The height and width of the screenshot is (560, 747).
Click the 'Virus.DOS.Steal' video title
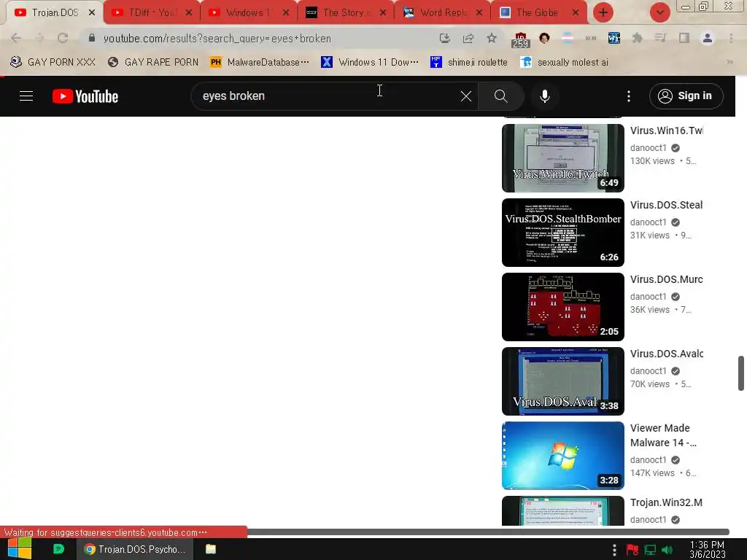pyautogui.click(x=667, y=205)
